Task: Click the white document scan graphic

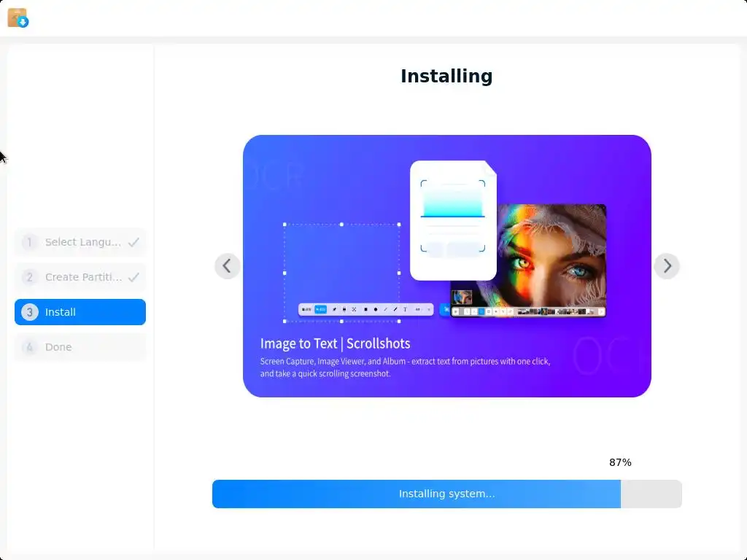Action: click(x=453, y=220)
